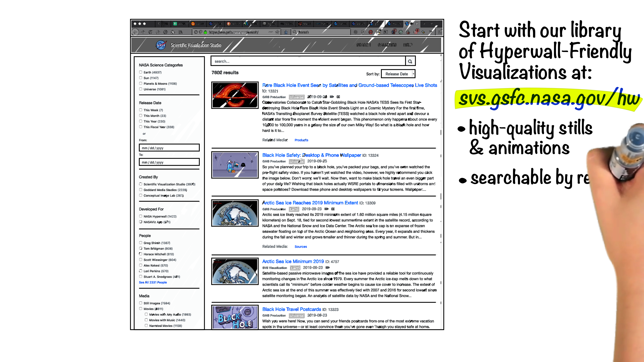
Task: Click the red ad-blocker extension icon
Action: pyautogui.click(x=370, y=32)
